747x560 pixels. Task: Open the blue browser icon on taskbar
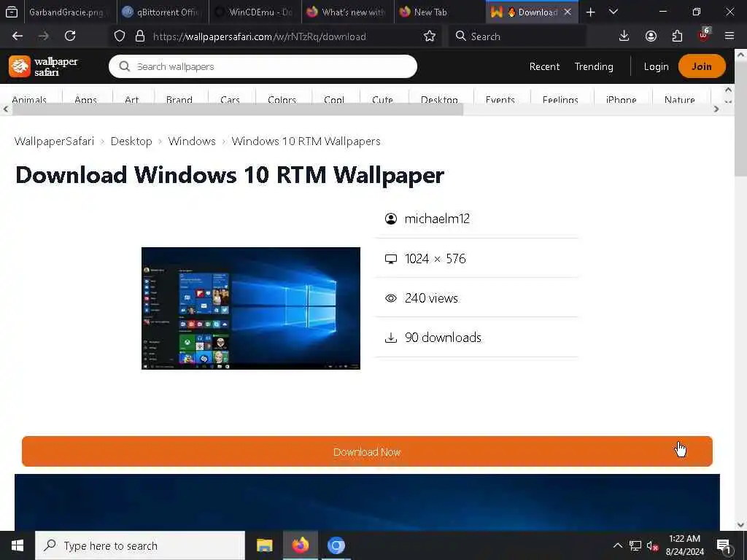tap(336, 545)
